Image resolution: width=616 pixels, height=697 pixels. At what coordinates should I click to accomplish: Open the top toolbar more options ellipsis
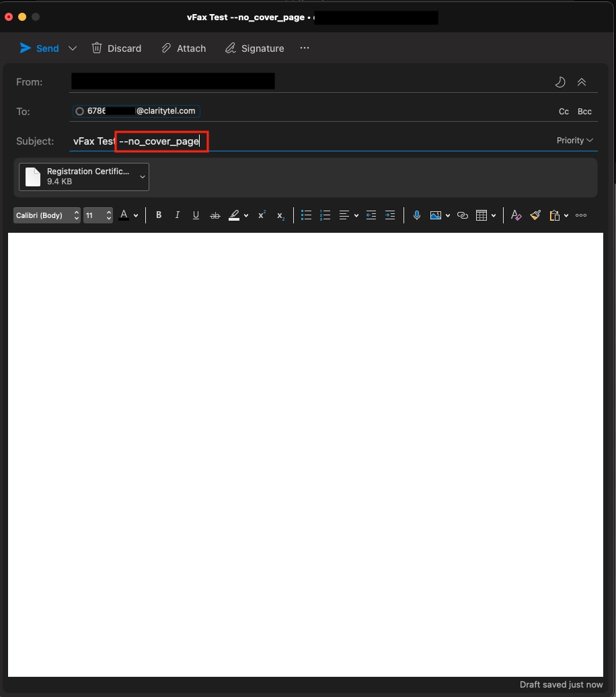[305, 48]
